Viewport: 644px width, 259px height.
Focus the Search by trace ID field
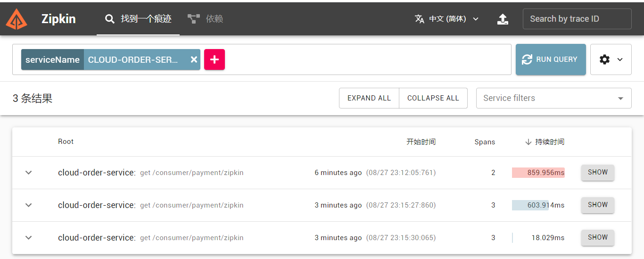click(577, 19)
